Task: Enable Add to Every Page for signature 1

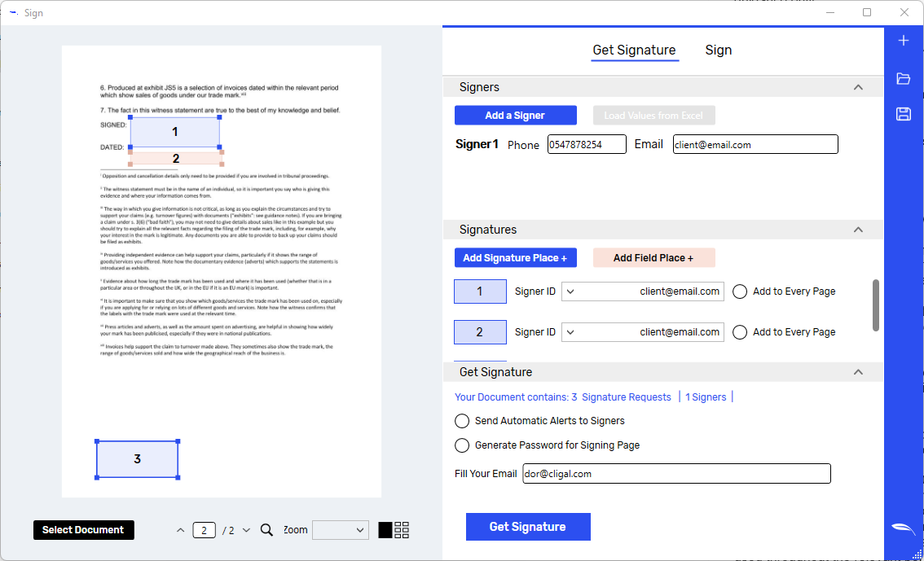Action: [x=740, y=291]
